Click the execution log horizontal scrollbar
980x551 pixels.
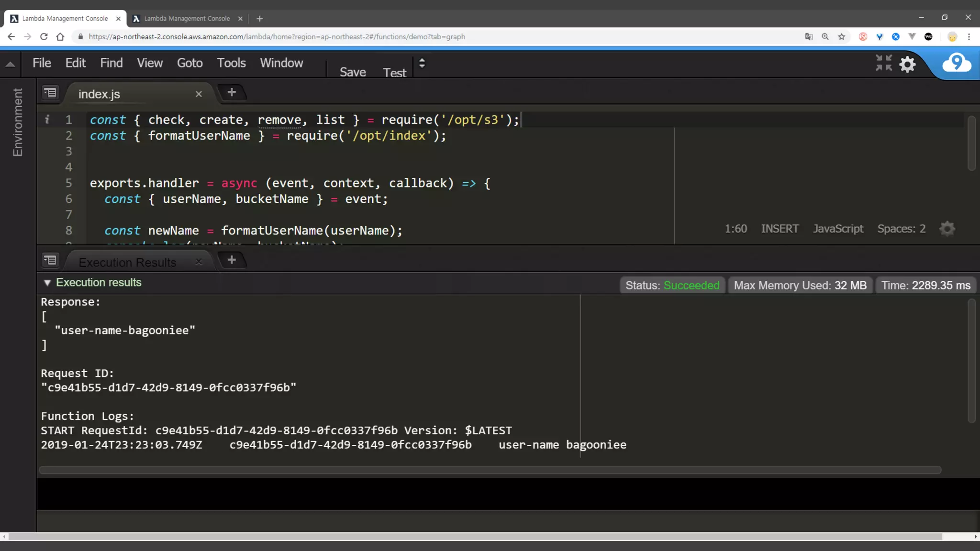[x=490, y=470]
